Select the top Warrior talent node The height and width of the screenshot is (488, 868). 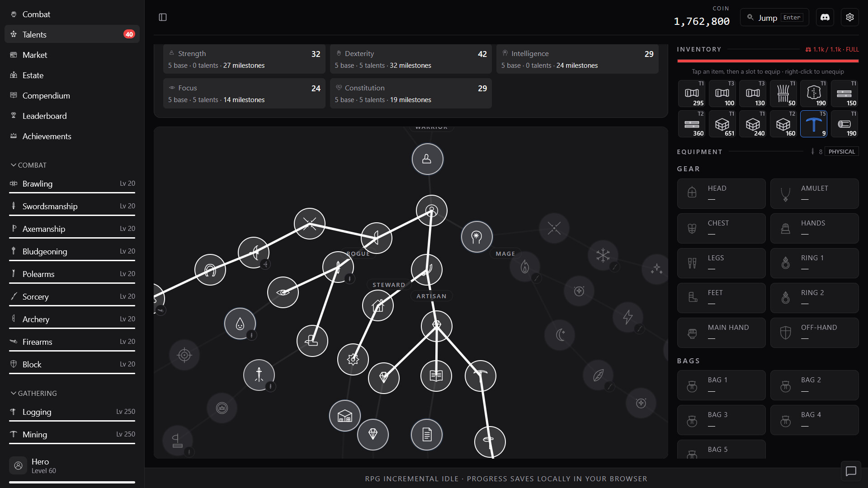point(427,159)
